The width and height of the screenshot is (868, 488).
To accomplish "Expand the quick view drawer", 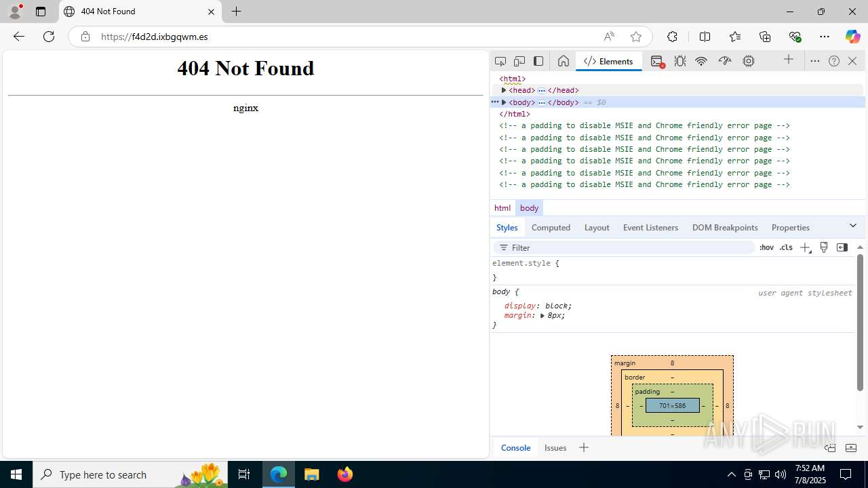I will point(851,447).
